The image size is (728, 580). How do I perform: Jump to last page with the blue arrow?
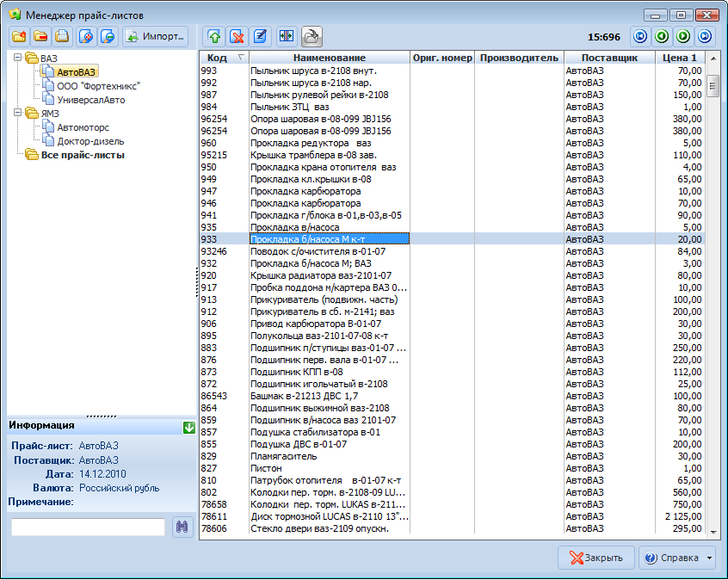[705, 36]
